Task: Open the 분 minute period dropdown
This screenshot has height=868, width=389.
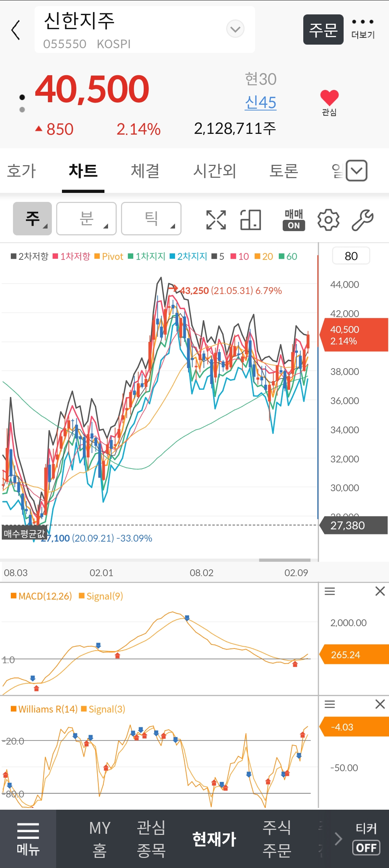Action: [86, 218]
